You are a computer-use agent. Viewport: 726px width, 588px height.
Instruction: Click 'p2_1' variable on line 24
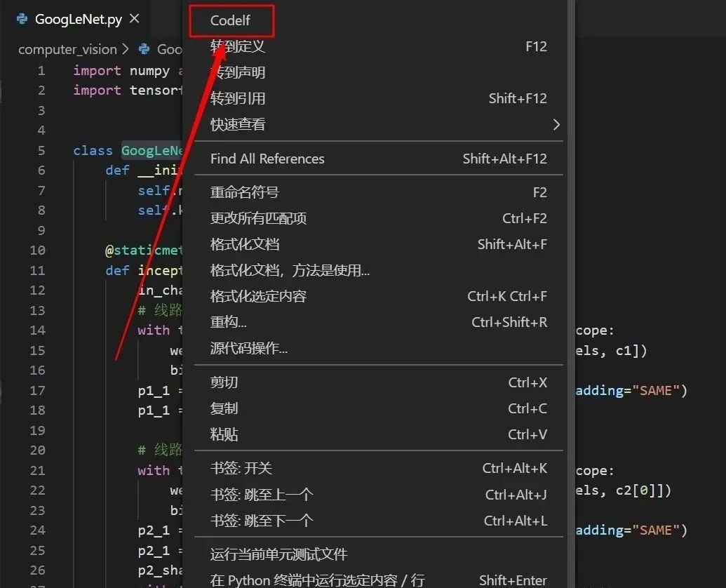coord(154,530)
